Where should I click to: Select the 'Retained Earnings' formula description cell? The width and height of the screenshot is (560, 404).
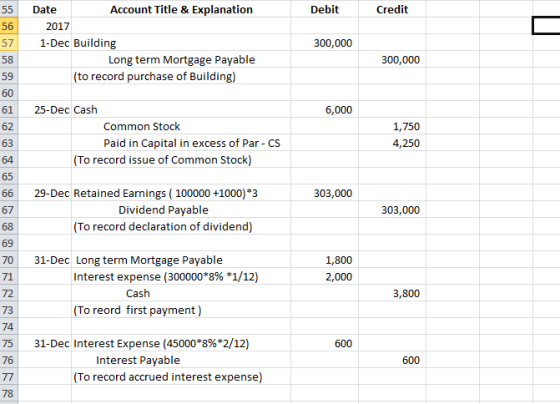click(181, 193)
